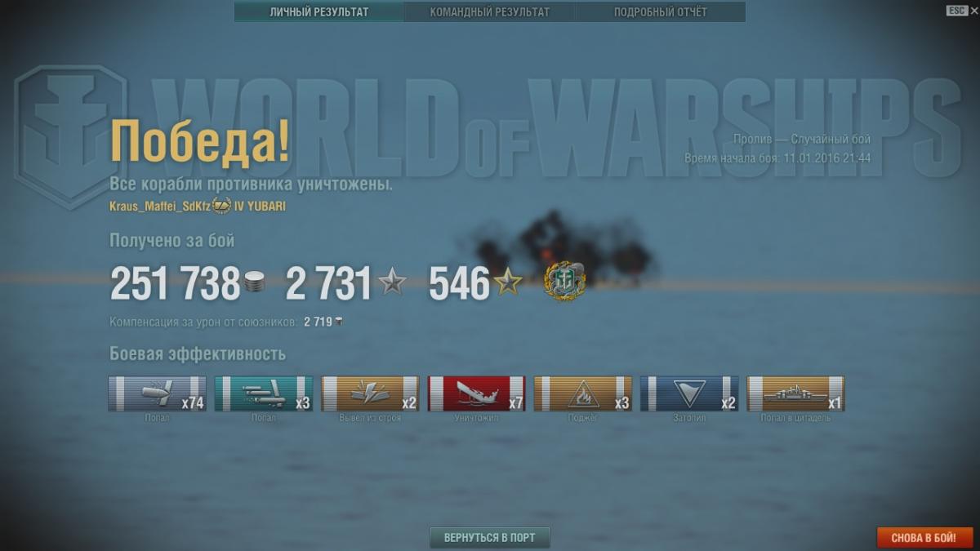This screenshot has width=980, height=551.
Task: Switch to Командный результат tab
Action: [x=490, y=12]
